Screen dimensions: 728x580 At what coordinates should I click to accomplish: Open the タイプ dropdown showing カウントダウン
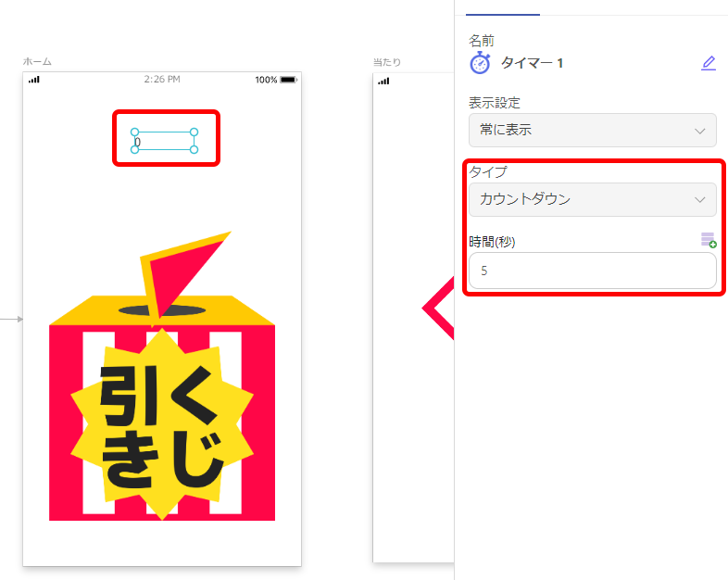click(x=593, y=200)
